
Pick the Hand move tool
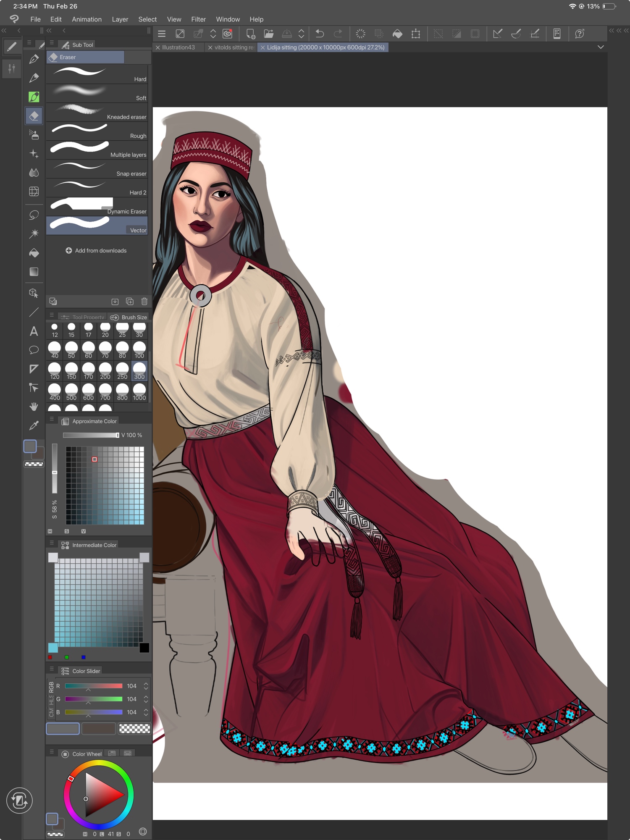click(x=34, y=406)
